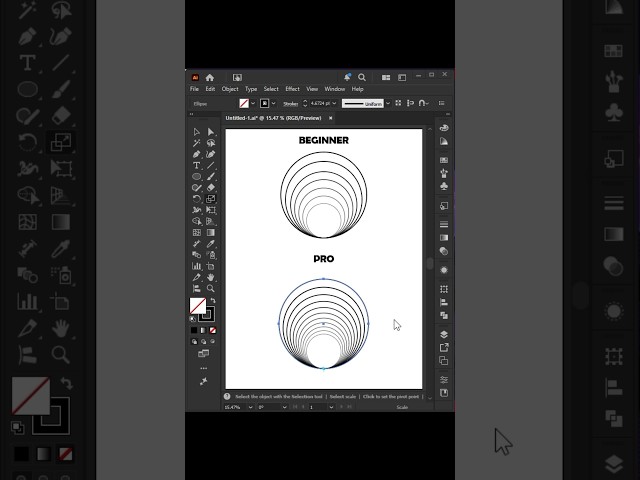
Task: Select the Perspective Grid tool
Action: (x=211, y=221)
